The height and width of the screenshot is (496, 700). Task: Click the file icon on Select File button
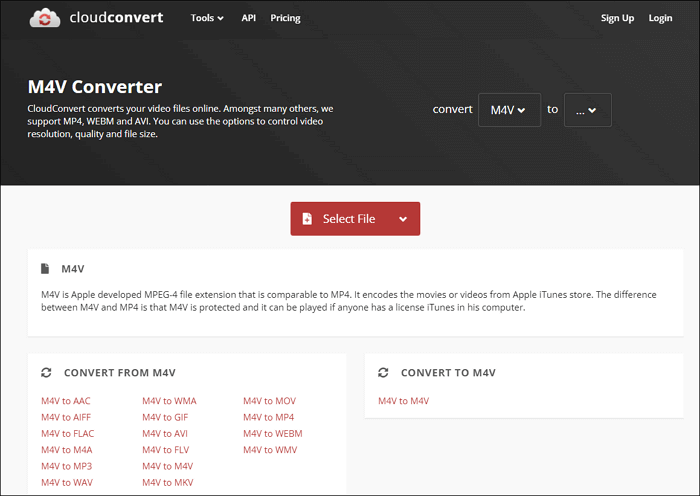[x=307, y=219]
